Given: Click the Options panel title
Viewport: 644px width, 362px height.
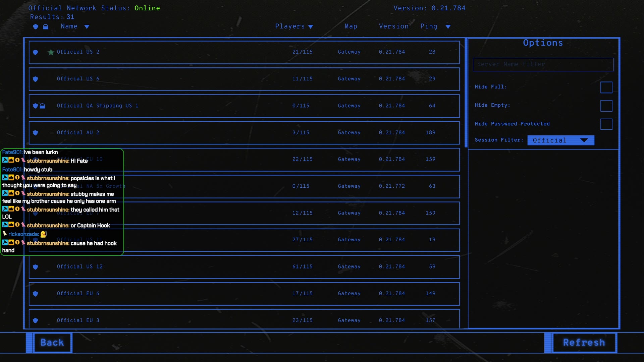Looking at the screenshot, I should click(x=543, y=43).
